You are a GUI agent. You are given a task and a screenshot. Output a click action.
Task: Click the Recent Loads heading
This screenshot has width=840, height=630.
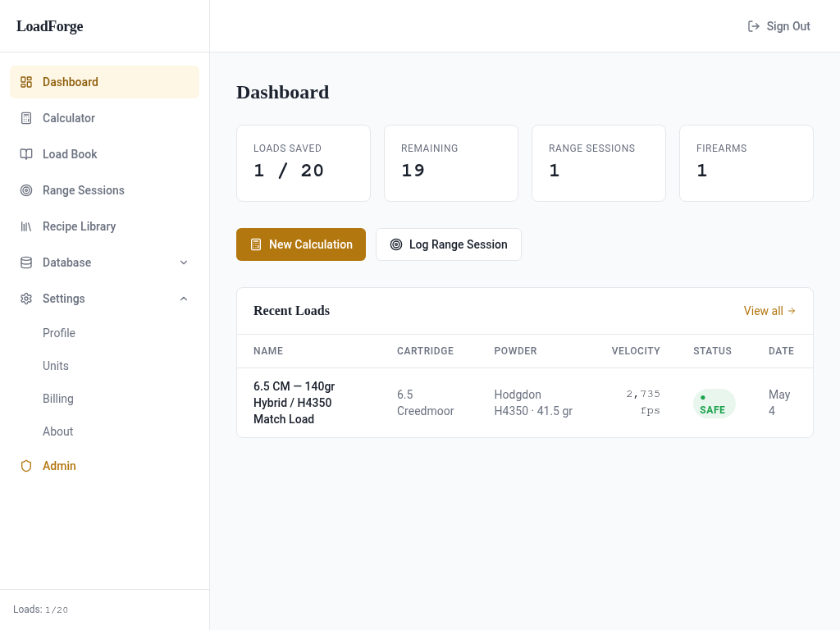(x=291, y=311)
